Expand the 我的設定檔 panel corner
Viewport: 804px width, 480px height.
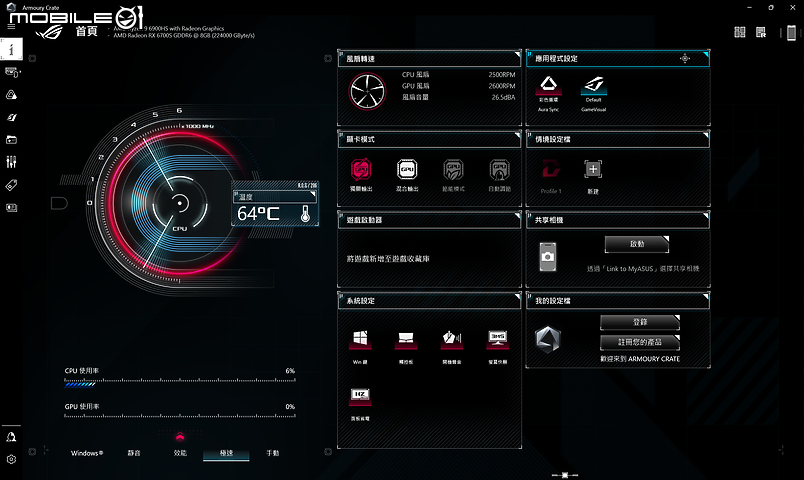[x=706, y=296]
